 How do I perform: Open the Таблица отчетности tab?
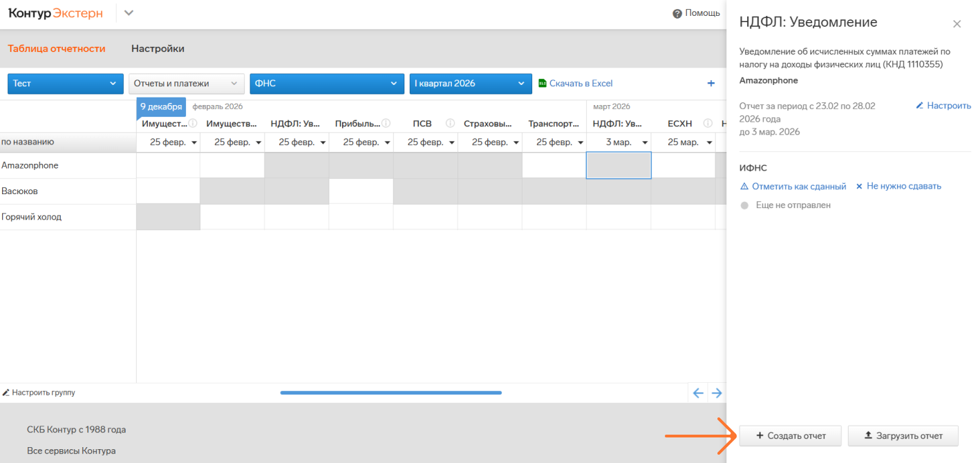(x=57, y=49)
